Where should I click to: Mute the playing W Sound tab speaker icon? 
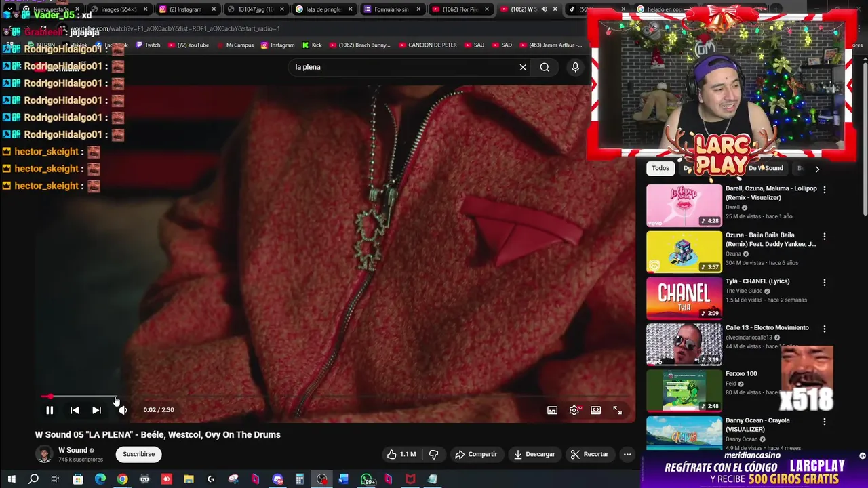coord(544,9)
